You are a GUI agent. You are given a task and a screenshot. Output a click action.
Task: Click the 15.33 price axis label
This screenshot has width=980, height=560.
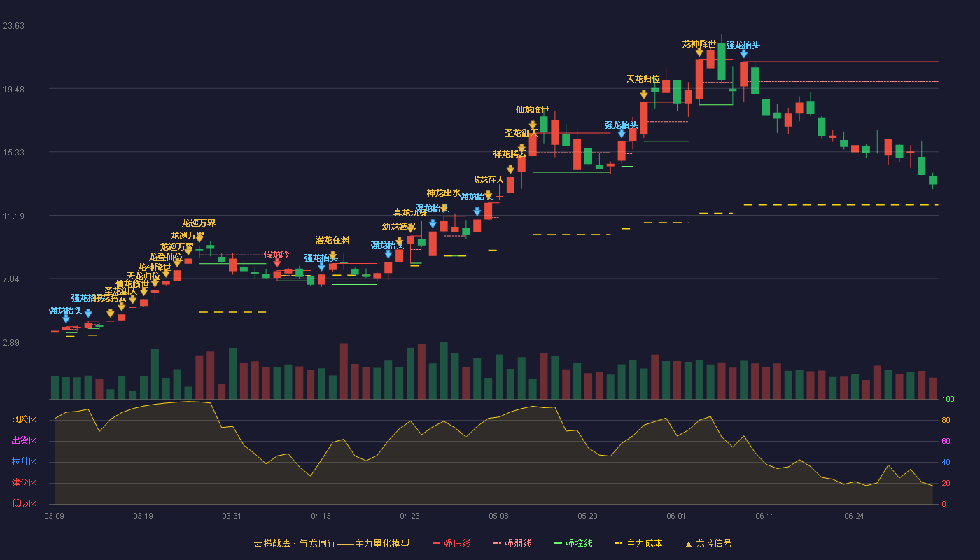pyautogui.click(x=13, y=153)
